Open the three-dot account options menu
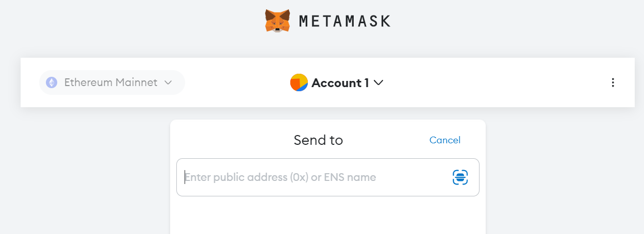The height and width of the screenshot is (234, 644). 613,82
